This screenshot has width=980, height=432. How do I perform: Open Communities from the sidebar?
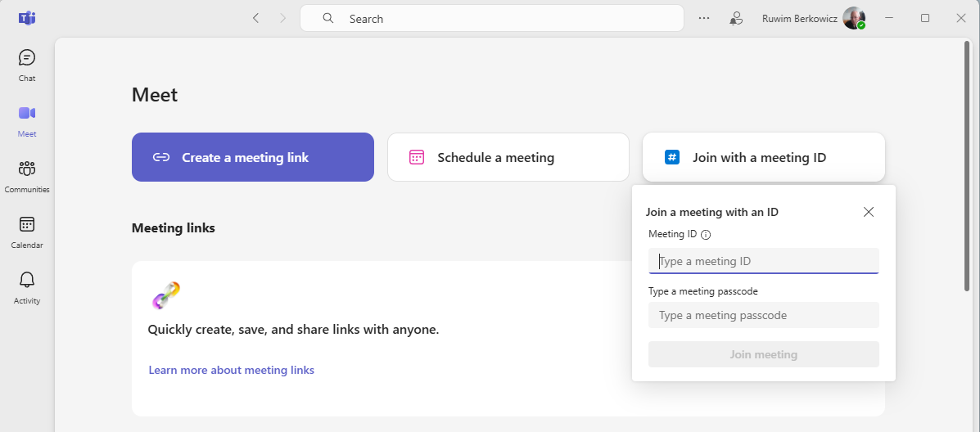tap(27, 175)
